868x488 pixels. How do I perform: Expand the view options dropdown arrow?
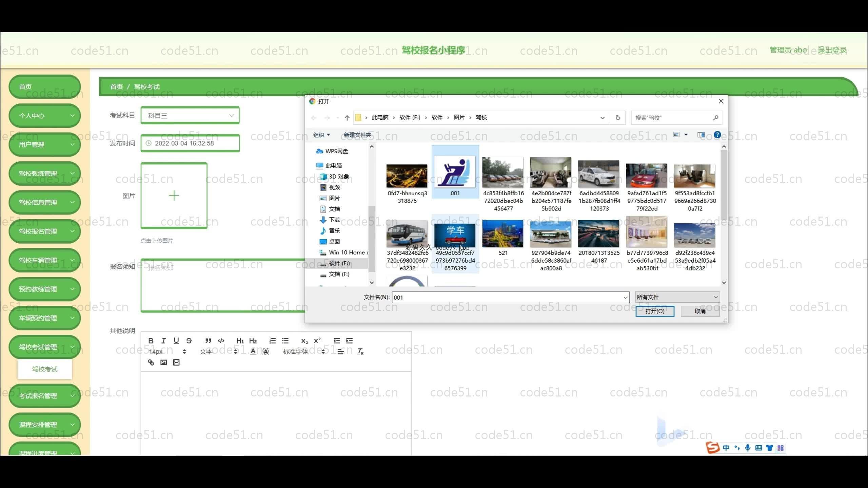686,135
